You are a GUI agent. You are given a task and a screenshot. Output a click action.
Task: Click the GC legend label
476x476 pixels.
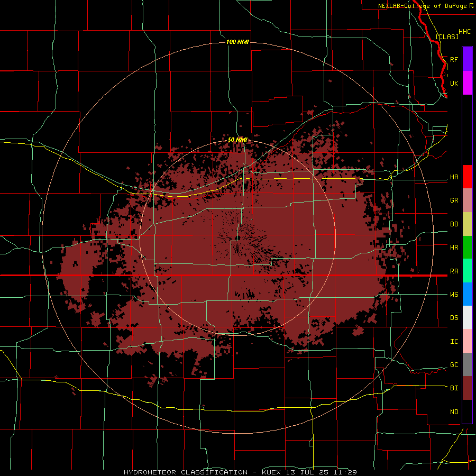tap(454, 365)
